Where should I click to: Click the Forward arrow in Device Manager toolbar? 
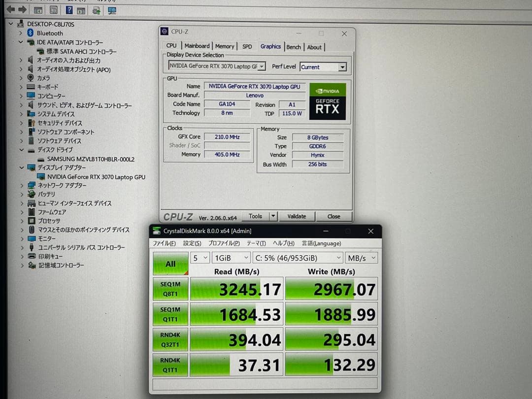click(22, 10)
